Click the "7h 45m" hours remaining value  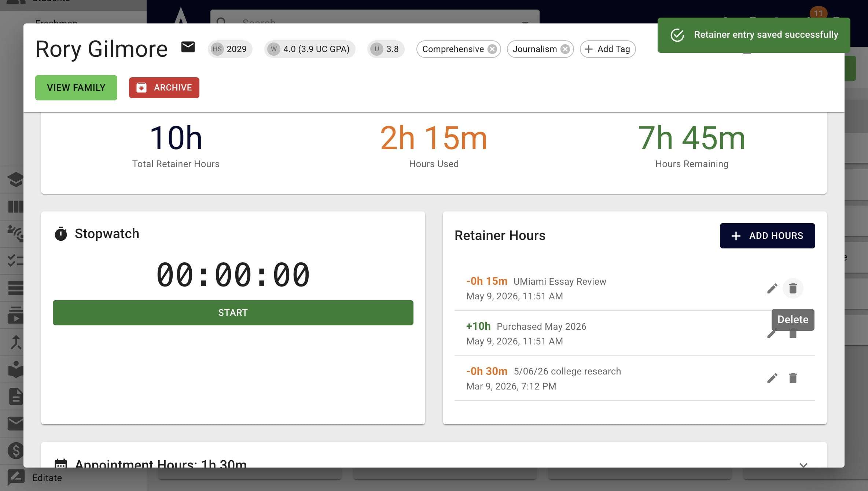point(692,138)
